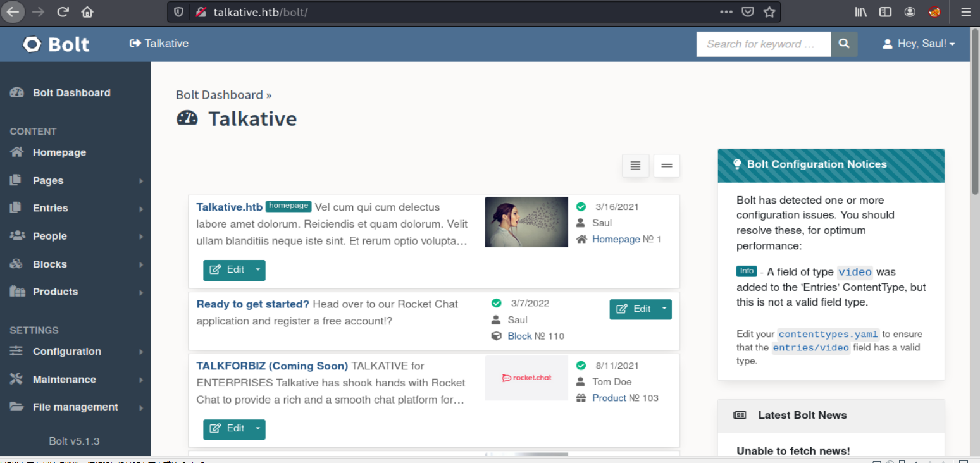Select Entries in the sidebar menu
The width and height of the screenshot is (980, 463).
(51, 208)
